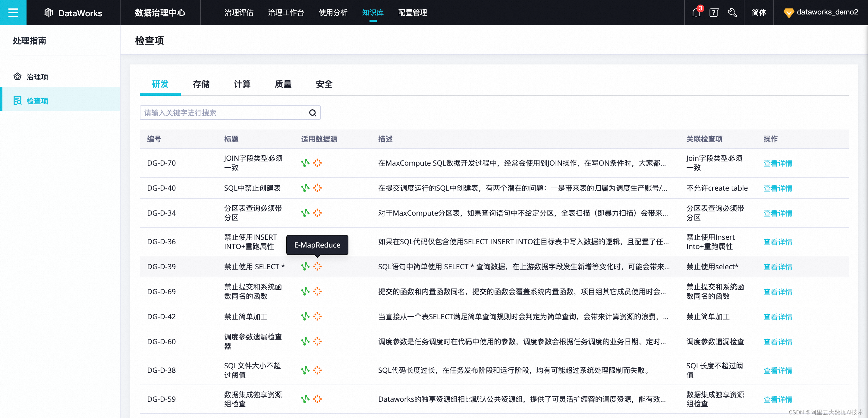Open 配置管理 in the top navigation
The height and width of the screenshot is (418, 868).
(412, 13)
